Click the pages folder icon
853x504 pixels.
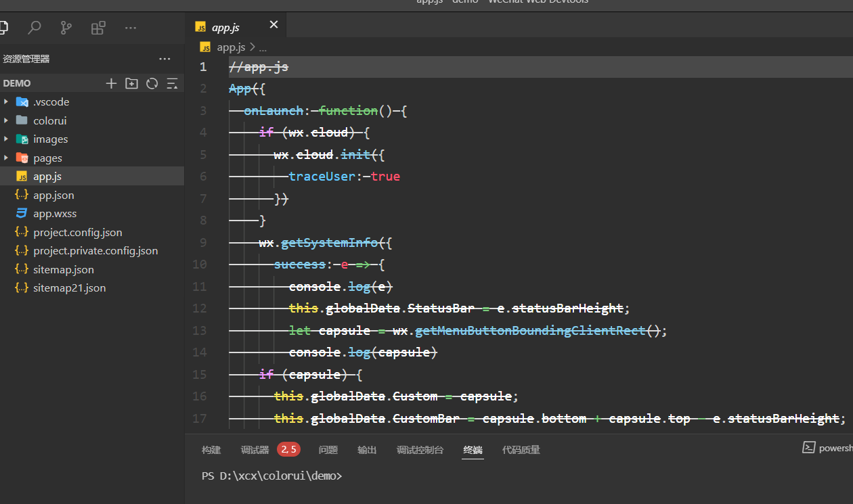click(22, 158)
